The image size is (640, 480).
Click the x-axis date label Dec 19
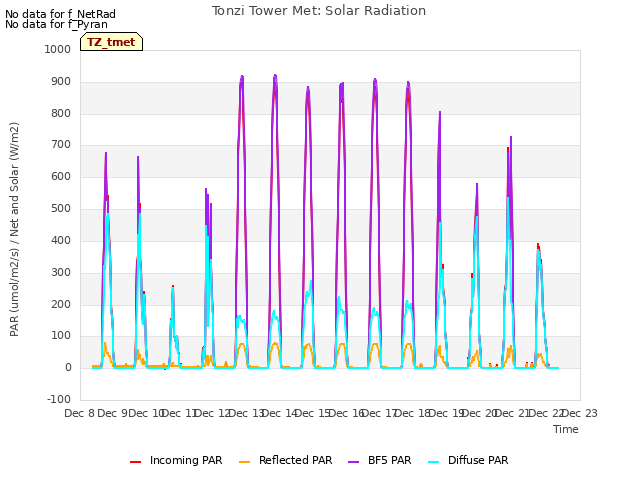click(x=447, y=413)
